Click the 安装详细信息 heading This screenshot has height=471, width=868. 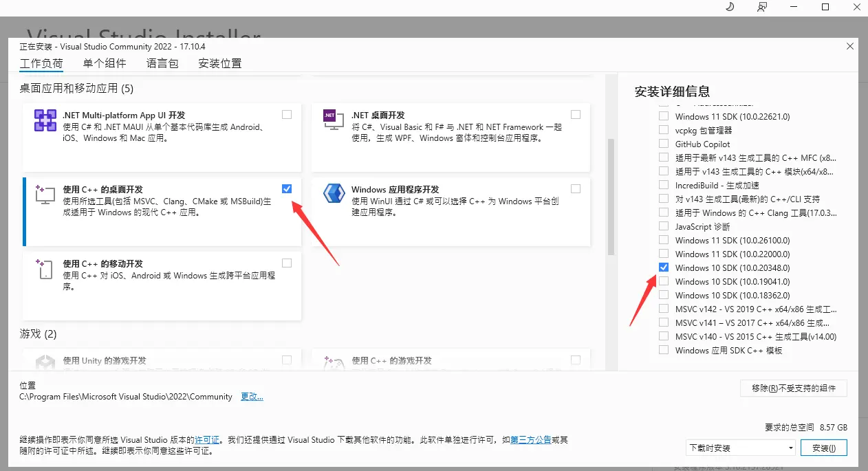[672, 91]
